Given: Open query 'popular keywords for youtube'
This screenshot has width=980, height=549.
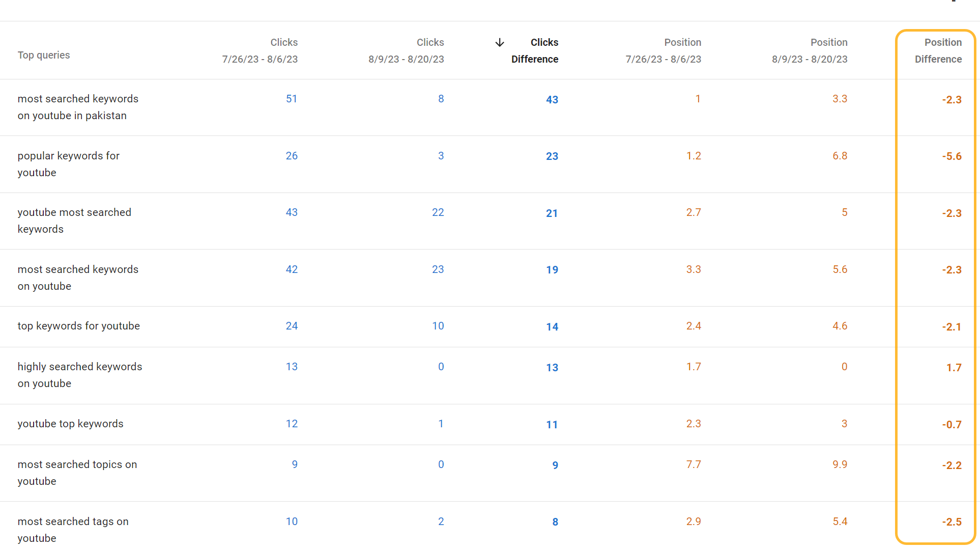Looking at the screenshot, I should (68, 164).
